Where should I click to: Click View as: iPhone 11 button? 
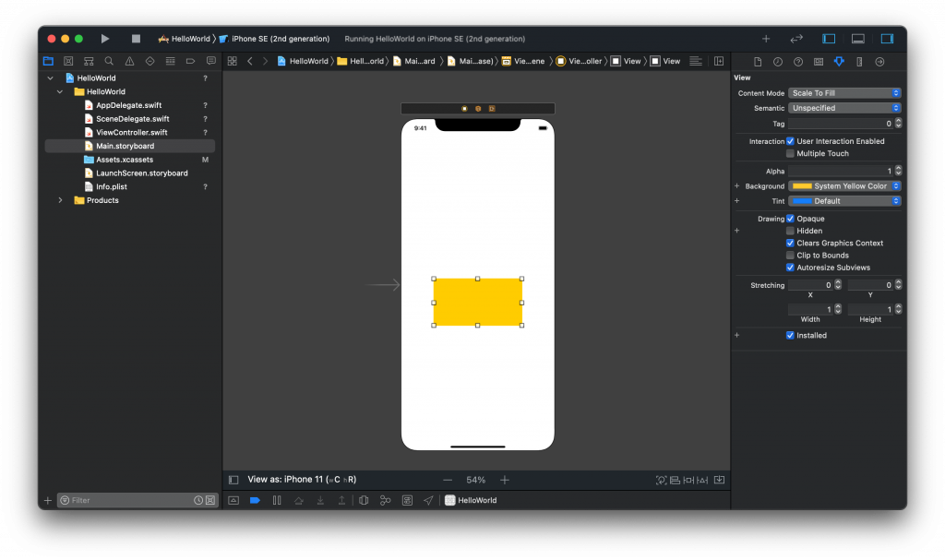click(302, 480)
